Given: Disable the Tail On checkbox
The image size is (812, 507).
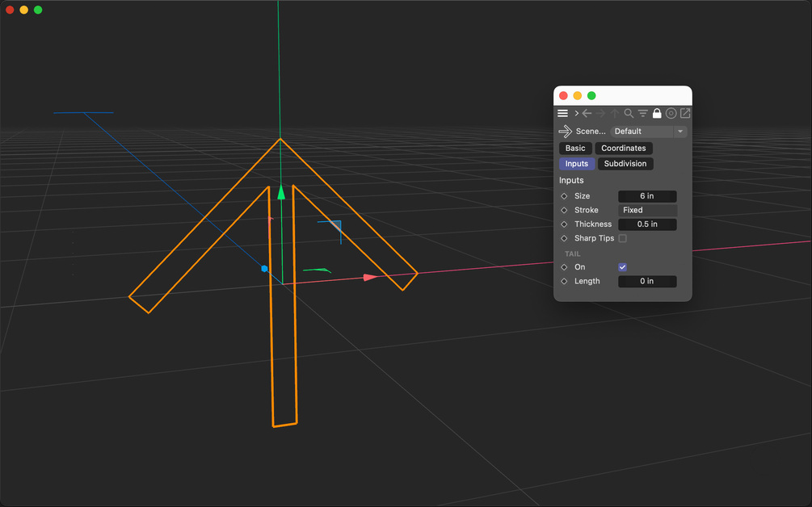Looking at the screenshot, I should [x=622, y=266].
